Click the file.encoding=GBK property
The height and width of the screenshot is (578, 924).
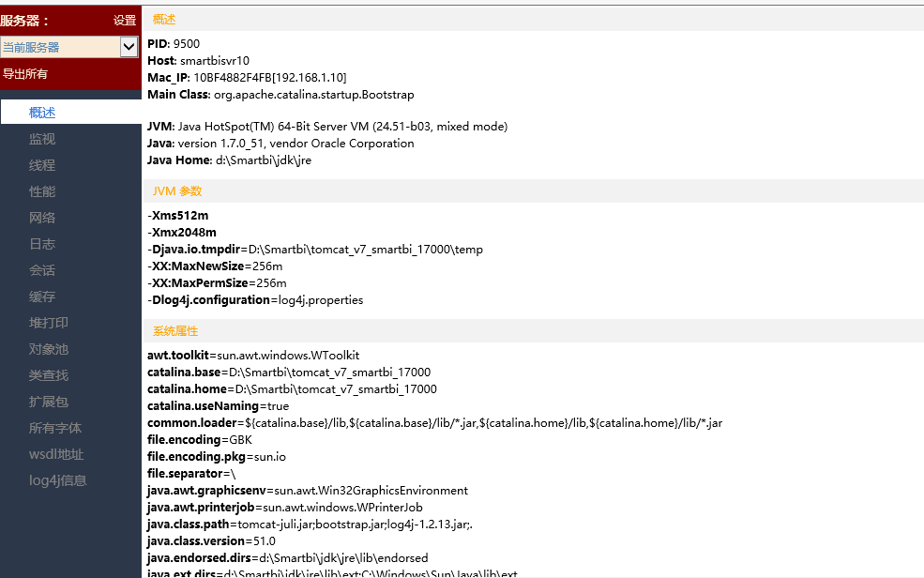pyautogui.click(x=199, y=440)
